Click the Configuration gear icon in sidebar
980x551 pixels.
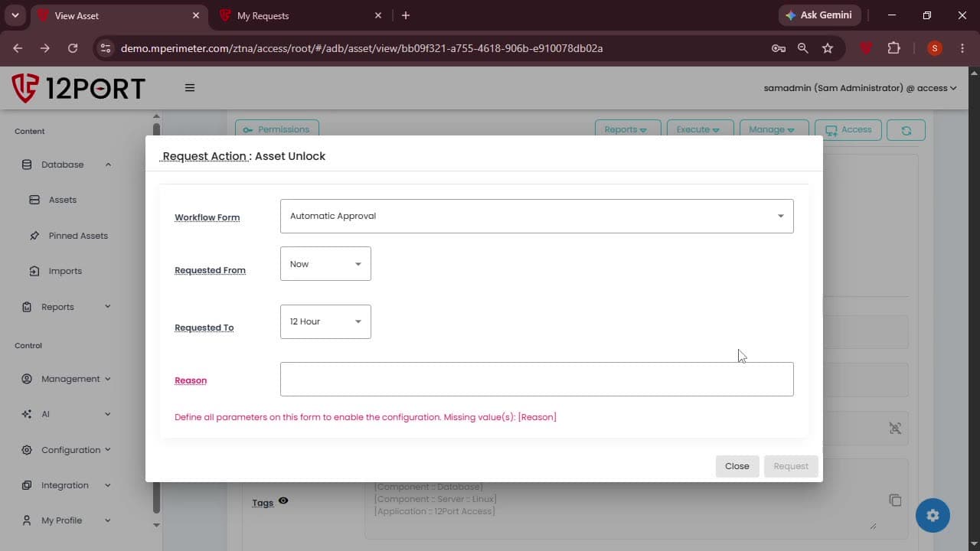[x=27, y=450]
